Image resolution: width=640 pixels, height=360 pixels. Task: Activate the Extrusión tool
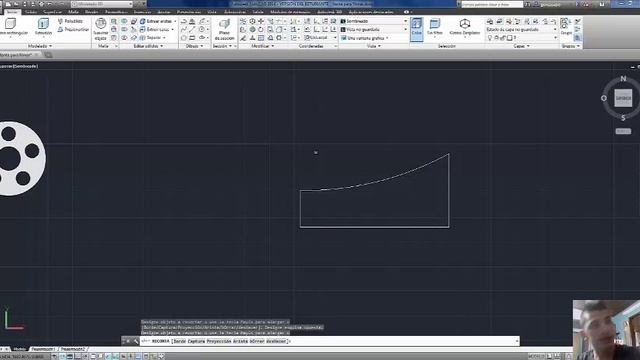43,27
